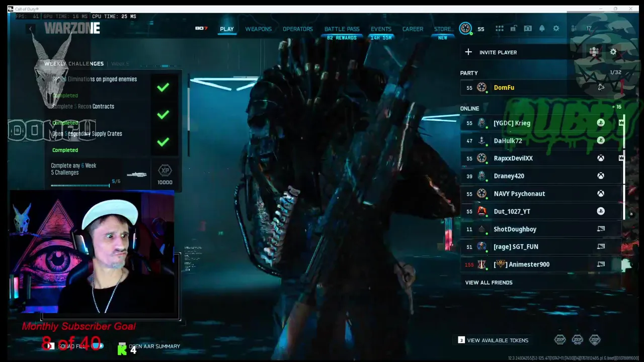Select the Weekly Challenges heading
The image size is (644, 362).
tap(74, 64)
